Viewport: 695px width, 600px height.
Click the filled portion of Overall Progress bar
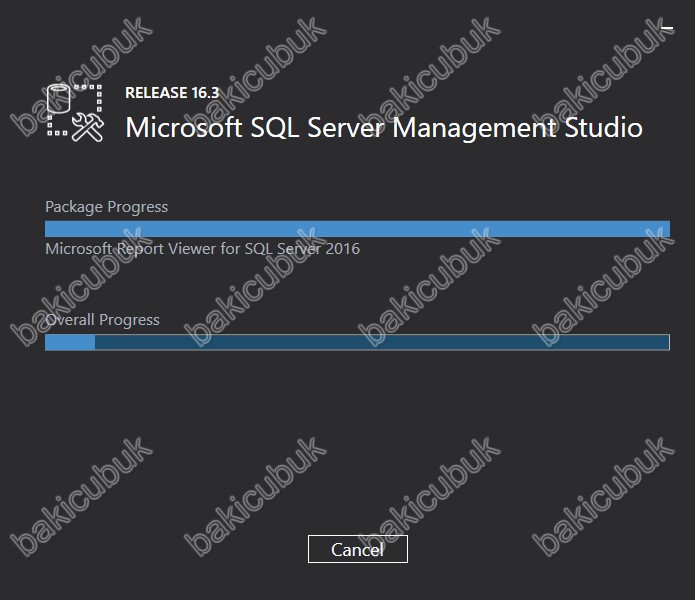70,342
